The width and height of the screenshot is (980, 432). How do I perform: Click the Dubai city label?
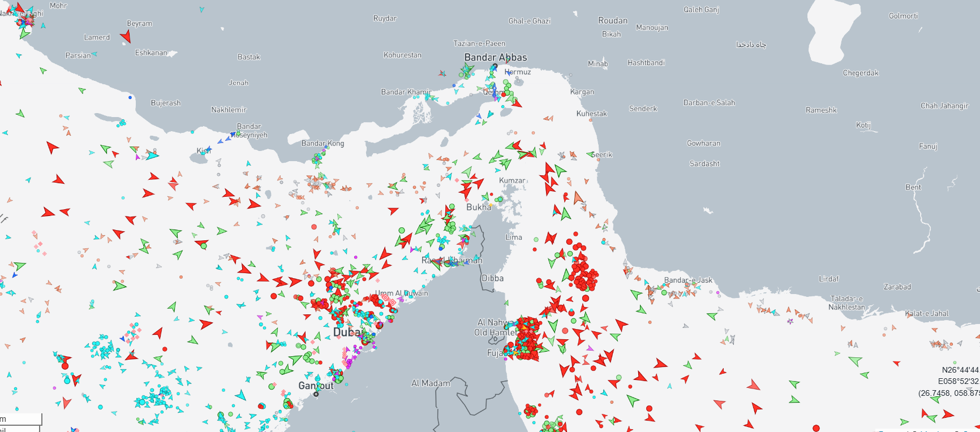(x=346, y=332)
